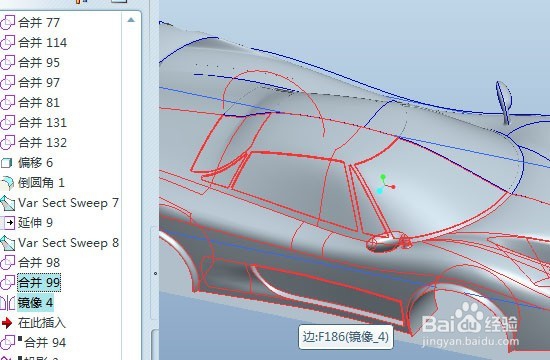Select the 偏移 6 feature
The width and height of the screenshot is (550, 360).
[35, 163]
